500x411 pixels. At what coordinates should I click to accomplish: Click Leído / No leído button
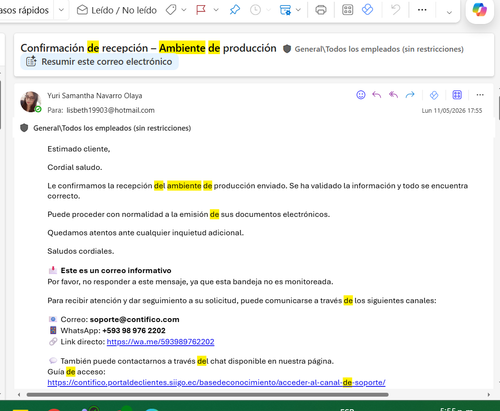click(x=117, y=10)
